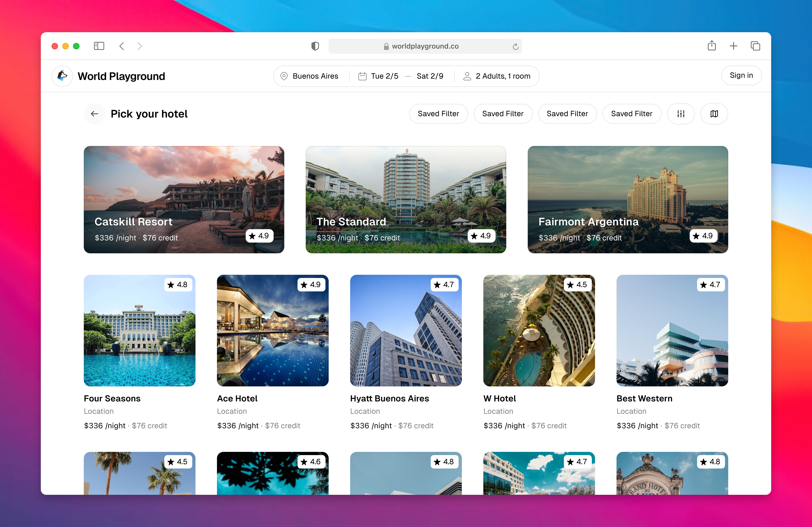Show tab overview icon
812x527 pixels.
(755, 46)
